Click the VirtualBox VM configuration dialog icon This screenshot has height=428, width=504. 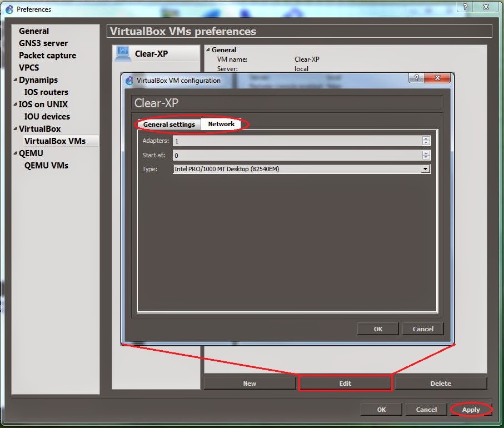[129, 81]
